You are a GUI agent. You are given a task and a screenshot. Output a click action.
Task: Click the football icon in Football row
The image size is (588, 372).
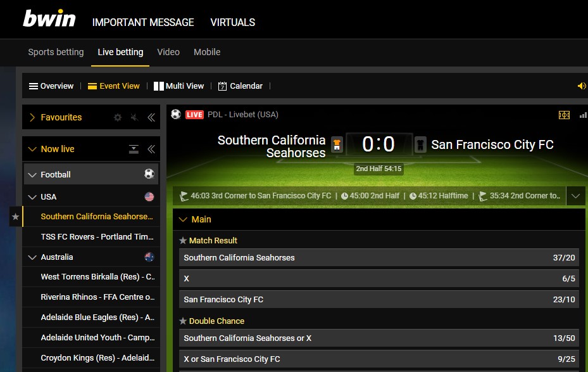point(149,174)
